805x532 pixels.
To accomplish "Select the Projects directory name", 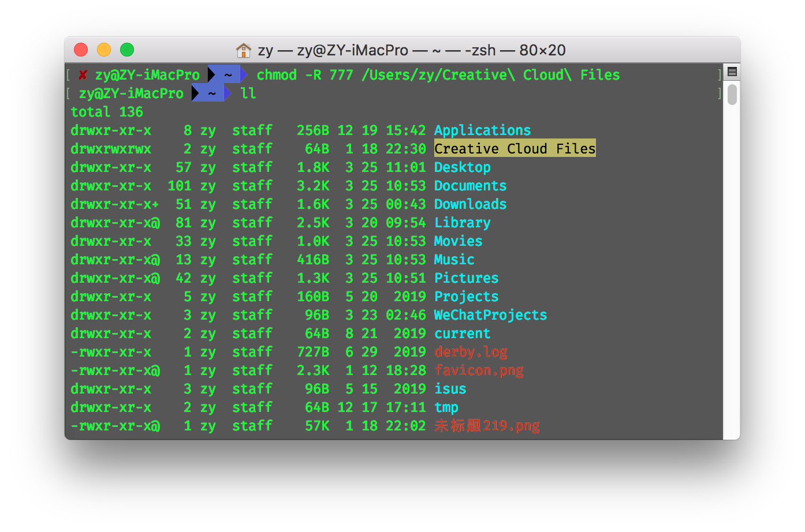I will [x=467, y=297].
